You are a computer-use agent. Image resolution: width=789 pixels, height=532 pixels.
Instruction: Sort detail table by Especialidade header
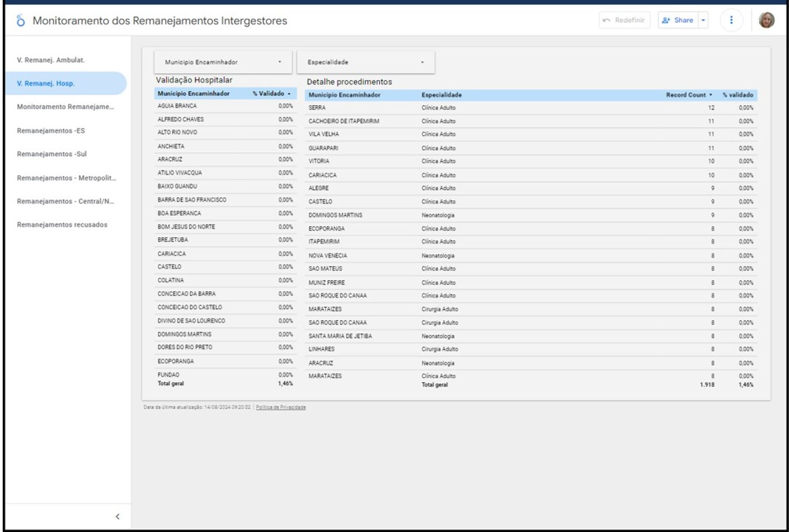tap(441, 95)
